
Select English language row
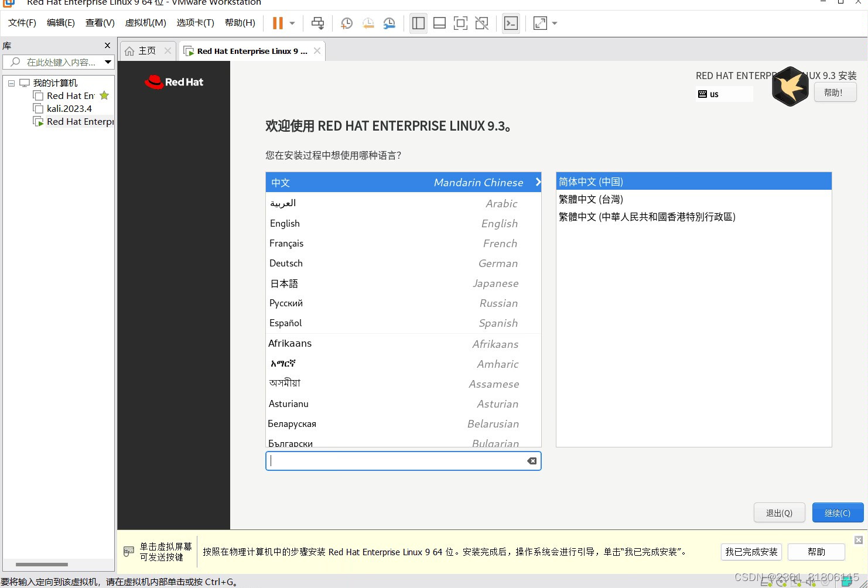coord(403,223)
